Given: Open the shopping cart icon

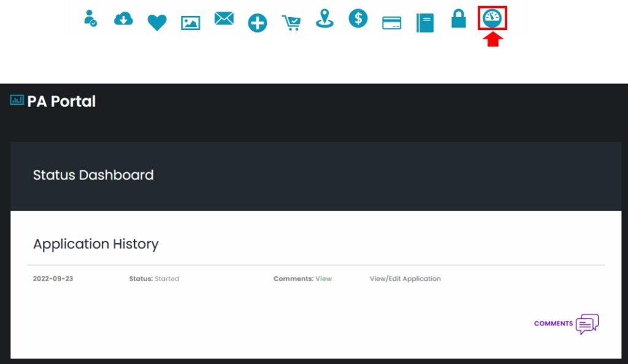Looking at the screenshot, I should coord(291,21).
